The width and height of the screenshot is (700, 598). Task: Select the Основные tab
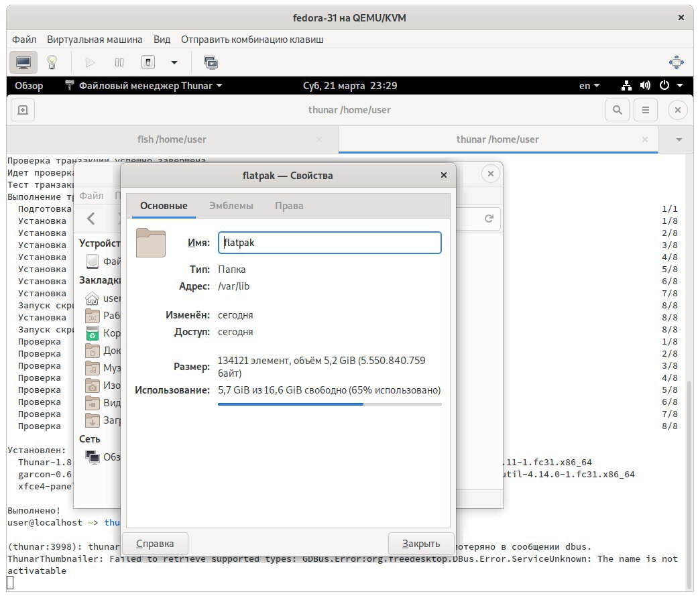click(164, 206)
